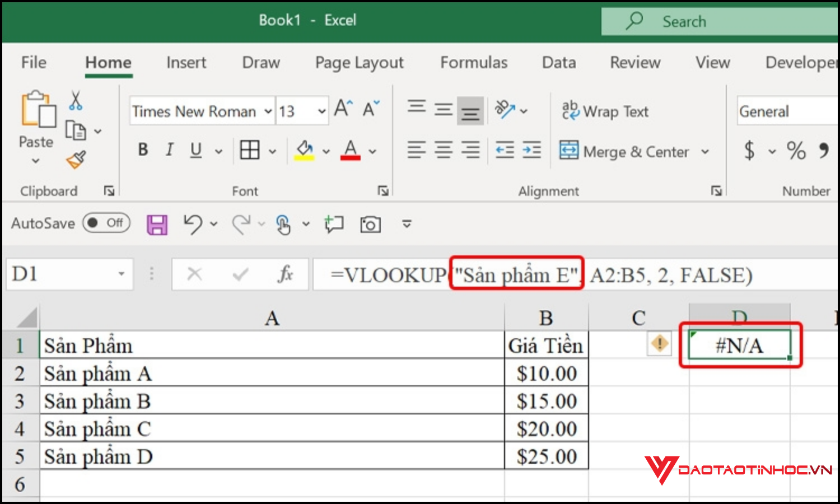Apply percent style formatting

click(x=796, y=150)
